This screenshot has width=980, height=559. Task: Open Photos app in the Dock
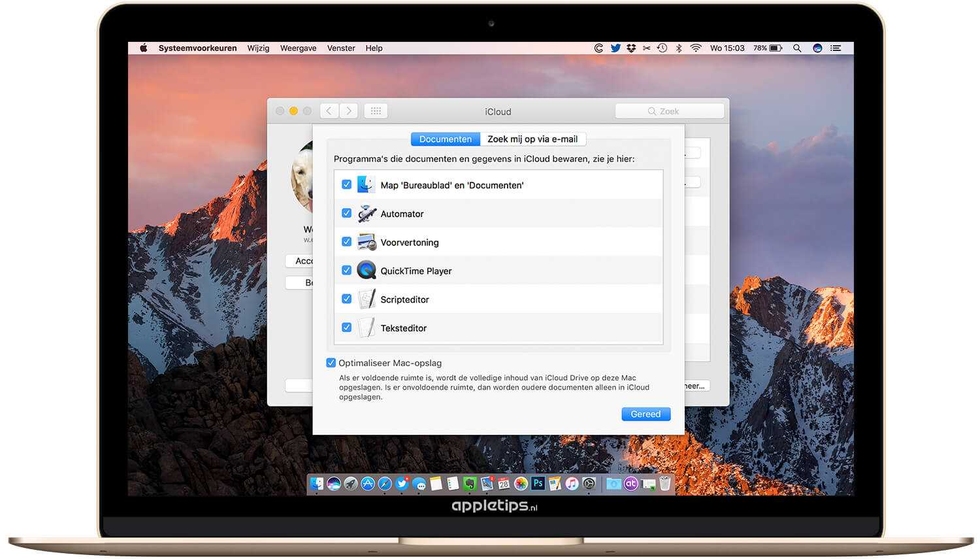coord(521,484)
